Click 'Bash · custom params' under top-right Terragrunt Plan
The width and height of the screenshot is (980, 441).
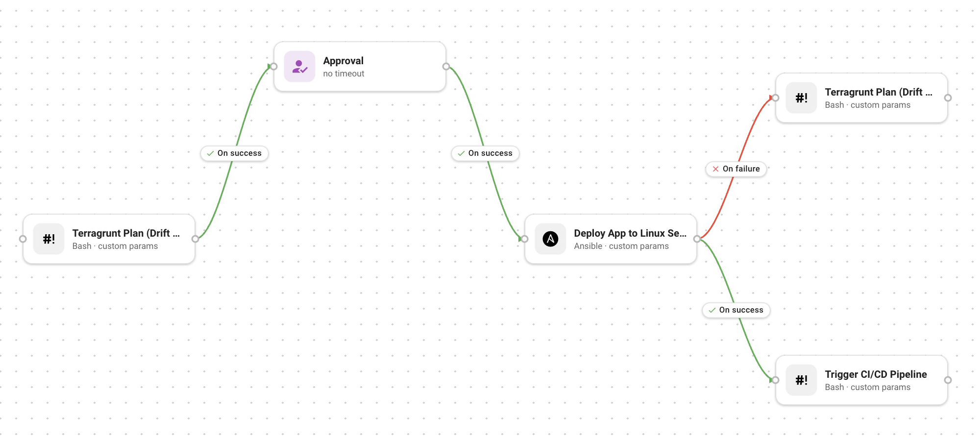pyautogui.click(x=867, y=105)
